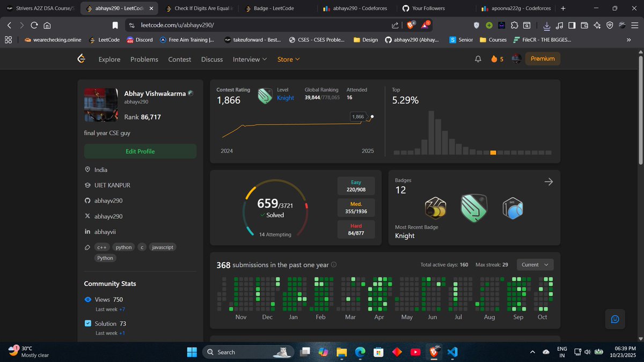Click the share page icon in address bar
644x362 pixels.
point(396,25)
